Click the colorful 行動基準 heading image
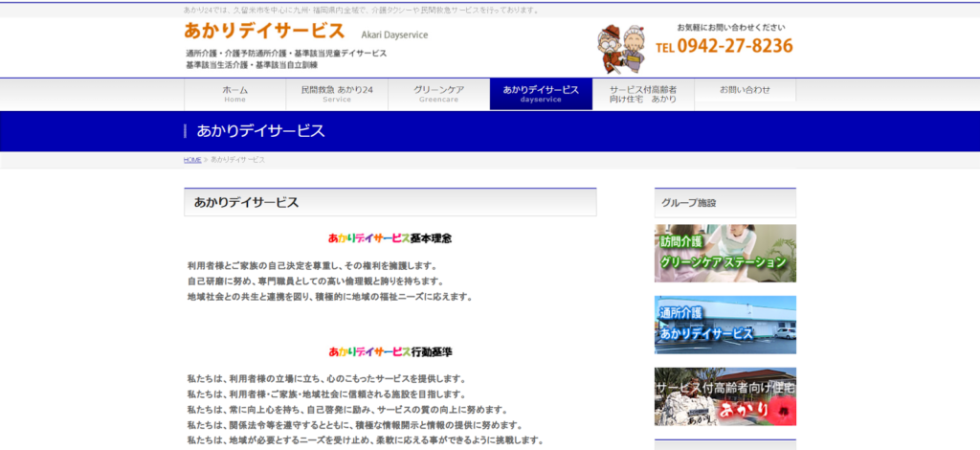The height and width of the screenshot is (450, 980). 390,351
